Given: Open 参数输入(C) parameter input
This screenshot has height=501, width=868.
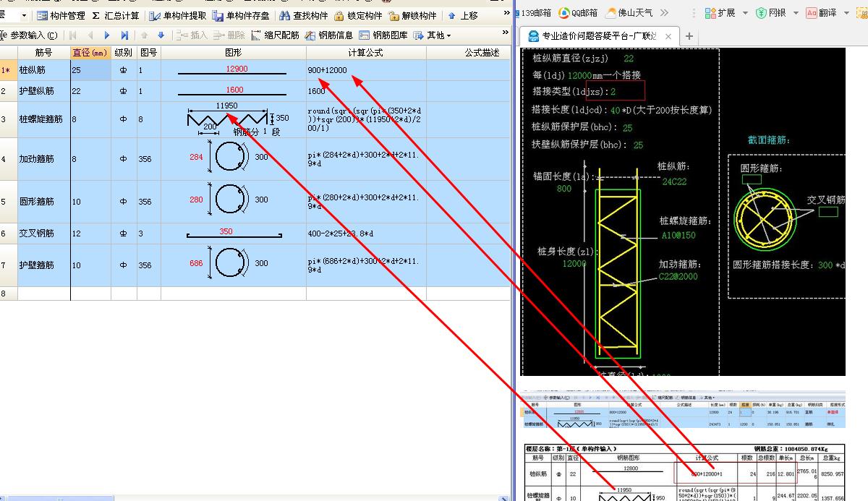Looking at the screenshot, I should (x=28, y=35).
